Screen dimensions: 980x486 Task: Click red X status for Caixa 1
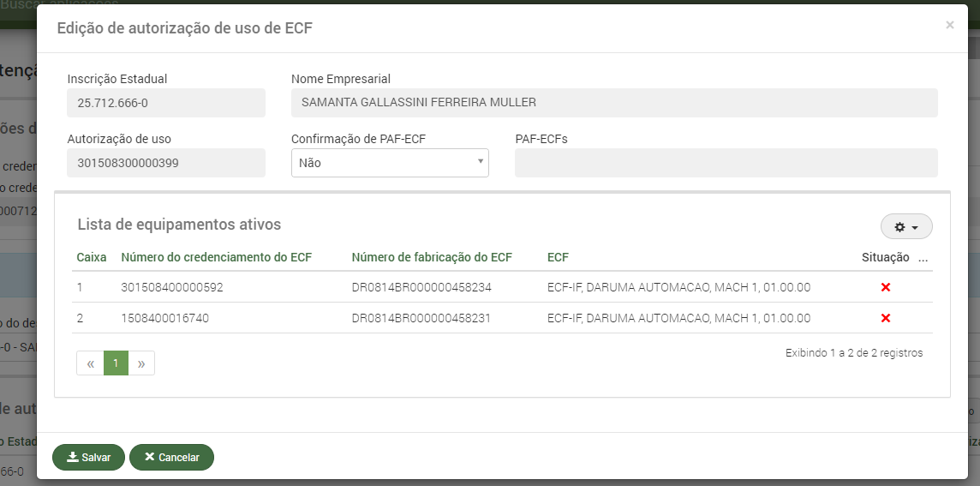[886, 287]
